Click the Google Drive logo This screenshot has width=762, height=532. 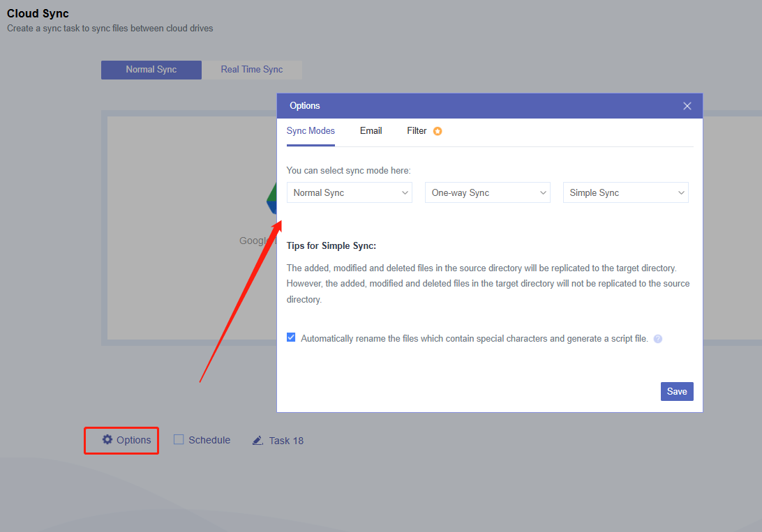tap(271, 201)
